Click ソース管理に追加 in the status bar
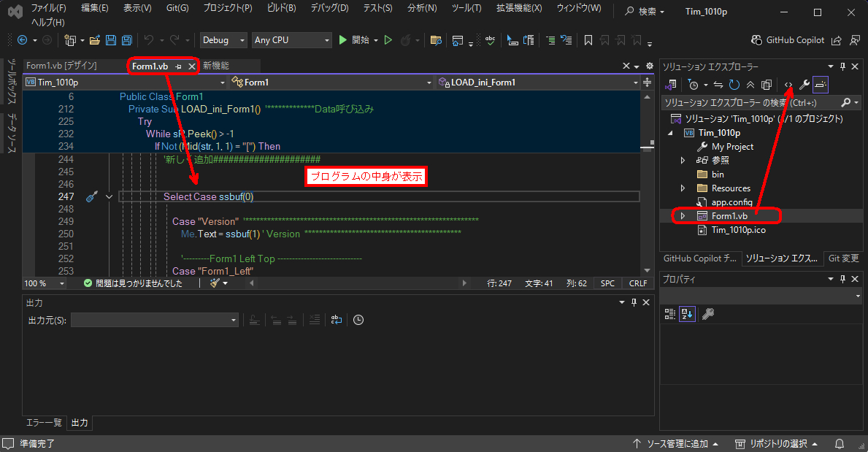Screen dimensions: 868x452 (677, 443)
